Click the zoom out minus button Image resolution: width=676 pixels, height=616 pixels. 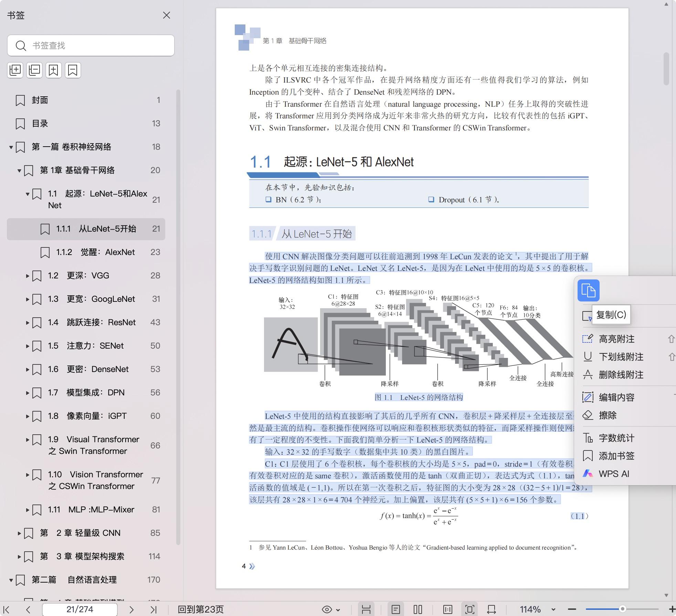572,609
